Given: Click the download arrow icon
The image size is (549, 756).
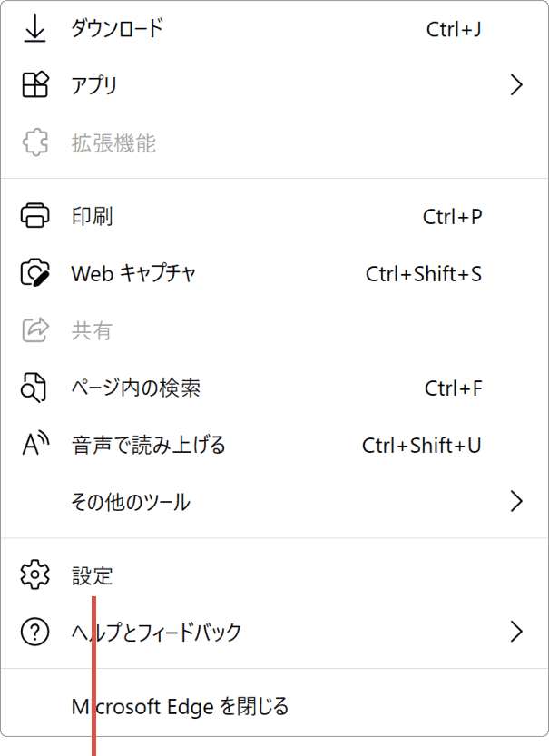Looking at the screenshot, I should point(34,28).
